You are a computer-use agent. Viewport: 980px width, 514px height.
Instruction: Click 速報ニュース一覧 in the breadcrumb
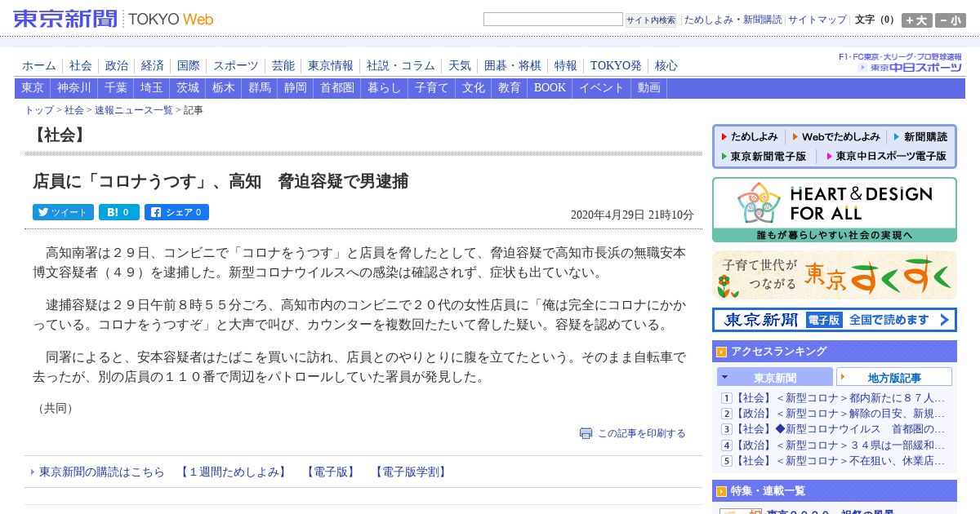point(134,110)
